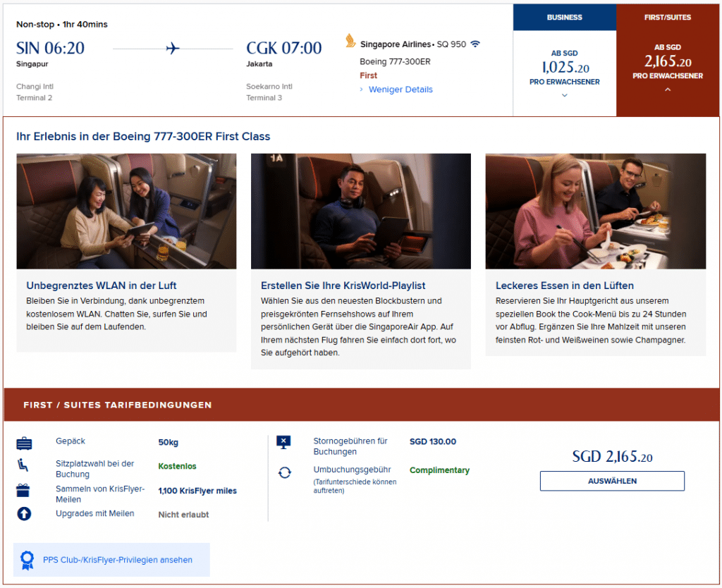
Task: Click the Wi-Fi icon beside SQ 950
Action: point(475,44)
